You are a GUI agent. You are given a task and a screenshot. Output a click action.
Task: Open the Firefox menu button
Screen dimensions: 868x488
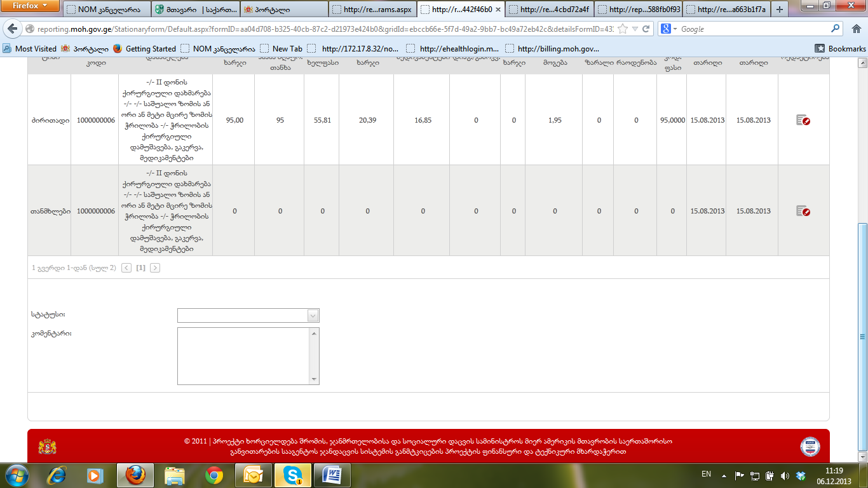30,6
